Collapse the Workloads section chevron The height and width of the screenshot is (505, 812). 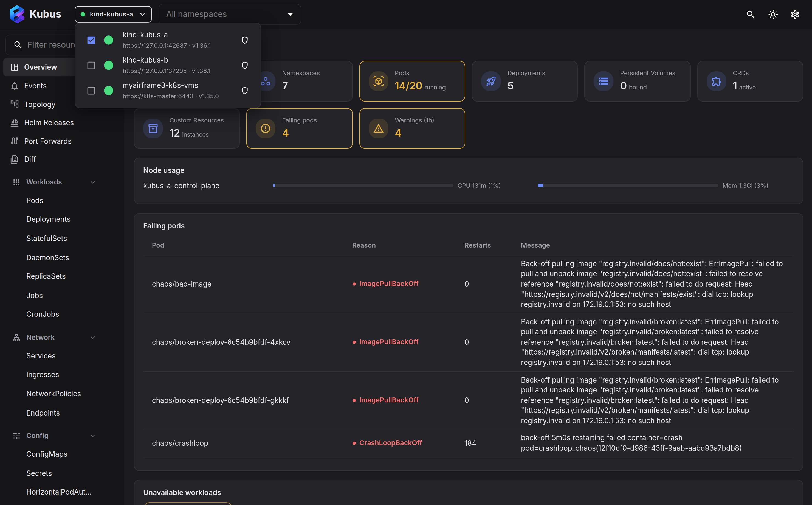point(93,182)
